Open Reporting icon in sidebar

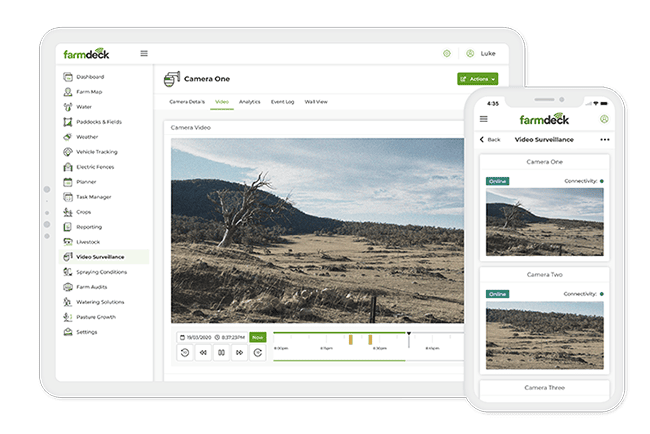tap(68, 227)
